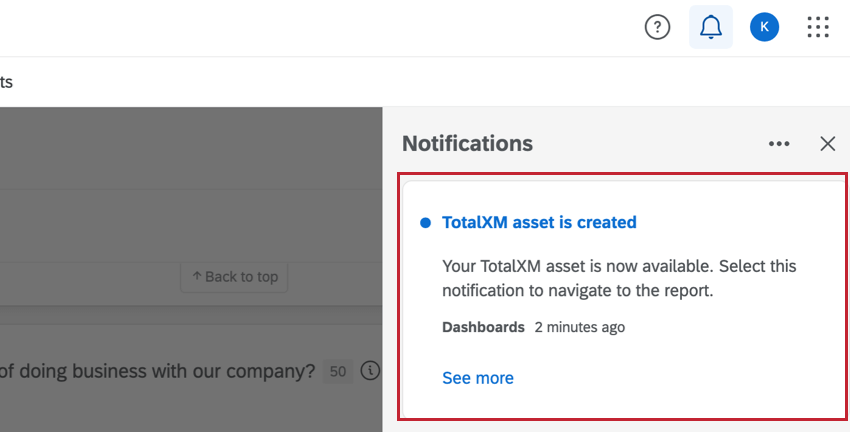850x432 pixels.
Task: Open the K account avatar menu
Action: pos(764,28)
